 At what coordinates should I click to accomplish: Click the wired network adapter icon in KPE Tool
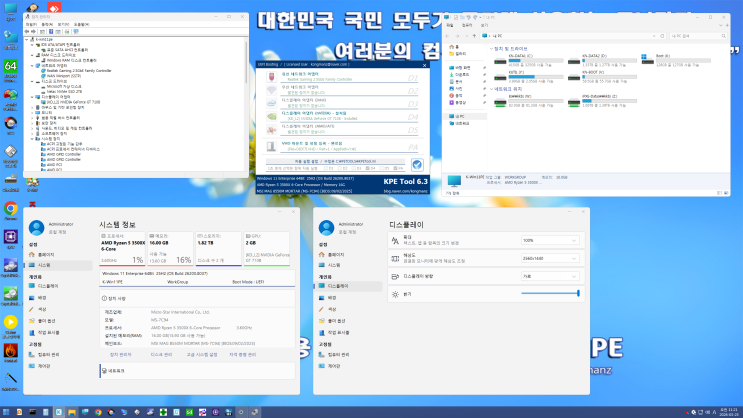(x=272, y=77)
